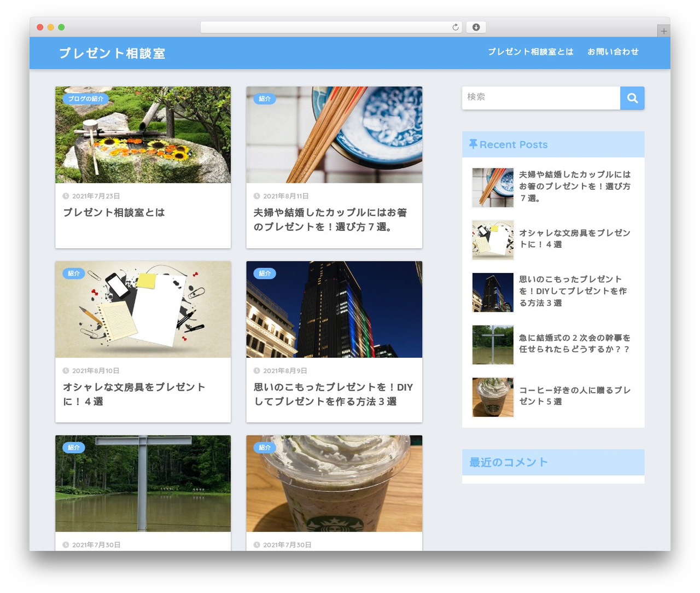Open Recent Posts frappuccino thumbnail in sidebar
The image size is (700, 593).
[493, 397]
